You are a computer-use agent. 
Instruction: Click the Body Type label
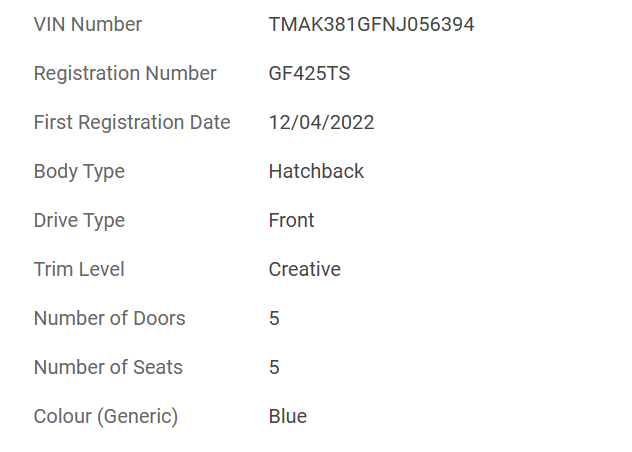coord(79,172)
